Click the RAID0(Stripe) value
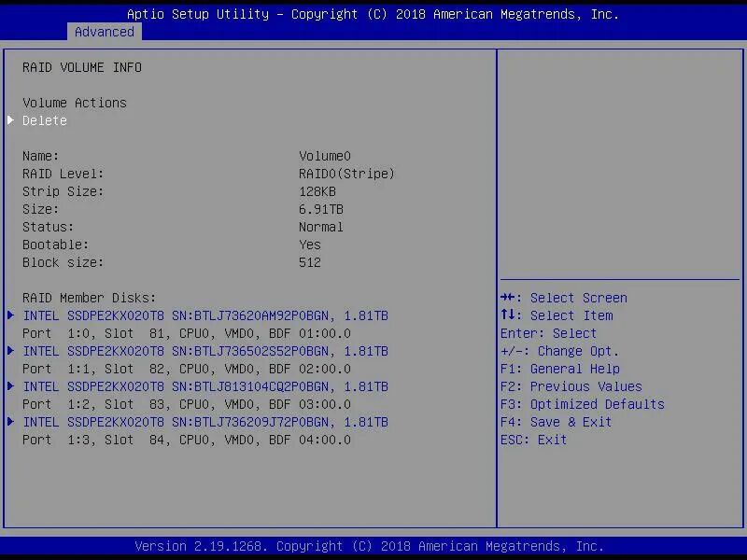 coord(346,174)
